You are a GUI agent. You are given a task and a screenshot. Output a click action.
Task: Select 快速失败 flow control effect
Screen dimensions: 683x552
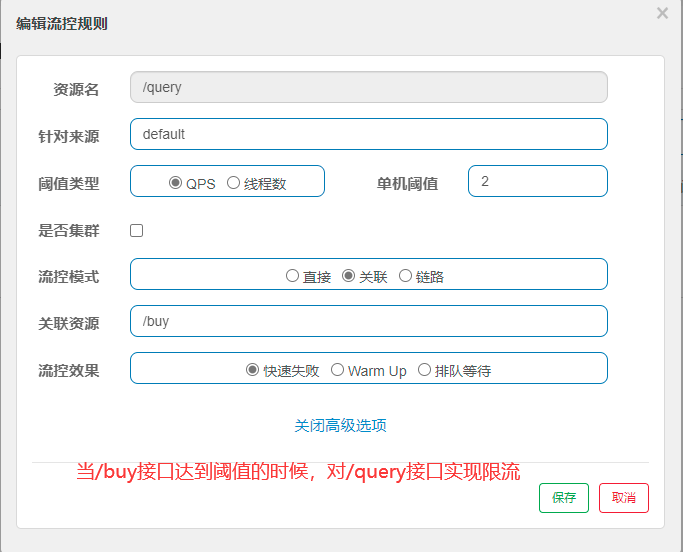point(252,370)
